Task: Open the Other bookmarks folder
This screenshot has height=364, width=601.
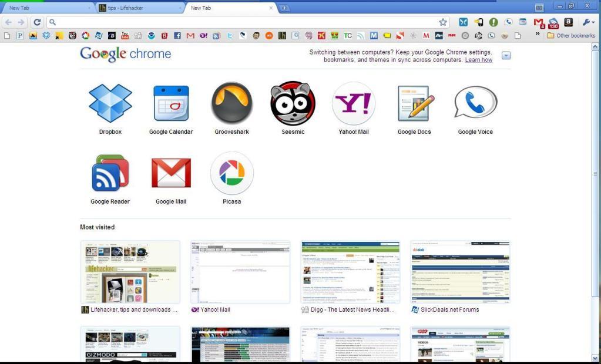Action: point(570,35)
